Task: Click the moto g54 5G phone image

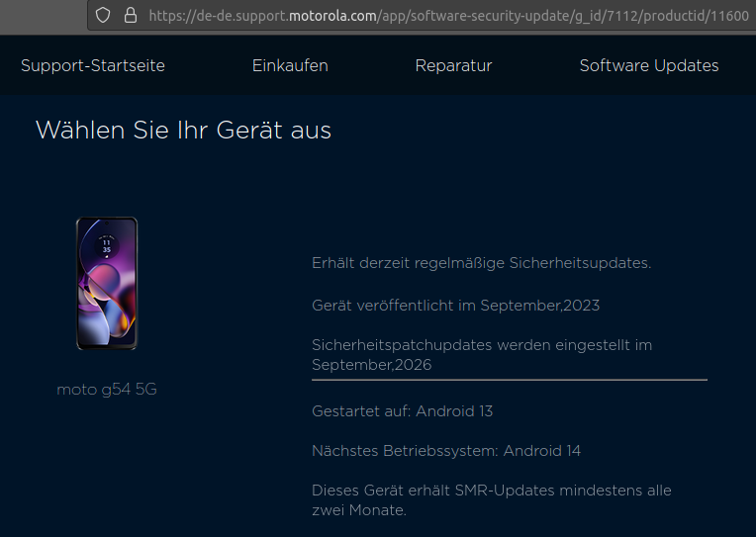Action: point(107,284)
